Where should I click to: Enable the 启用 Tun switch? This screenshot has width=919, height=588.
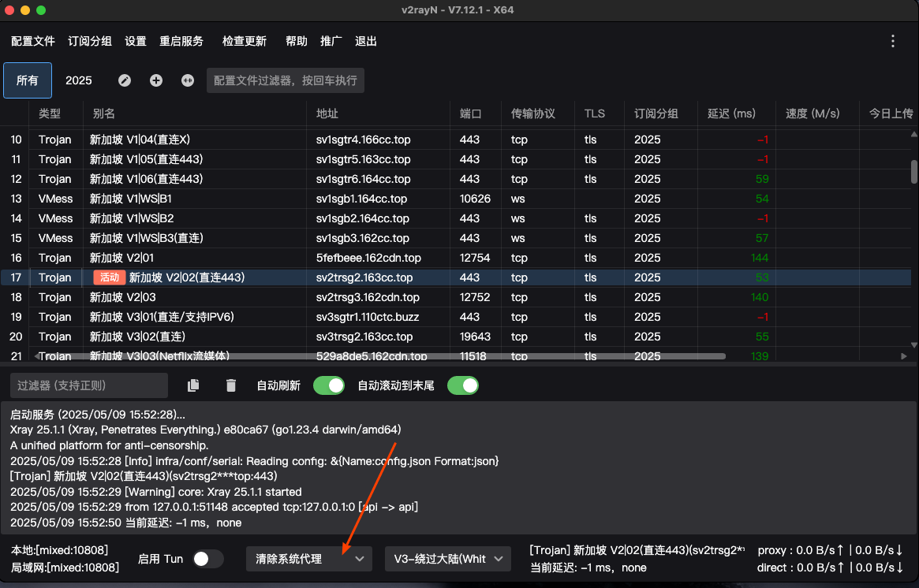pos(208,559)
